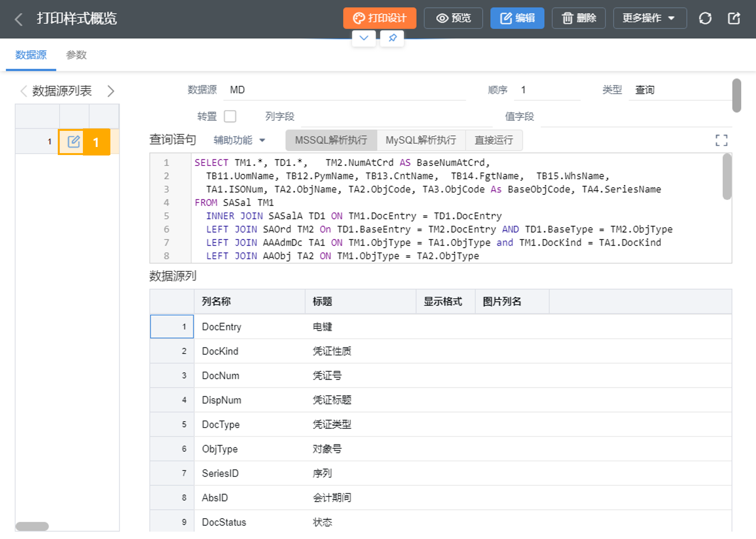Select the ObjType column name cell
The image size is (756, 539).
(250, 449)
